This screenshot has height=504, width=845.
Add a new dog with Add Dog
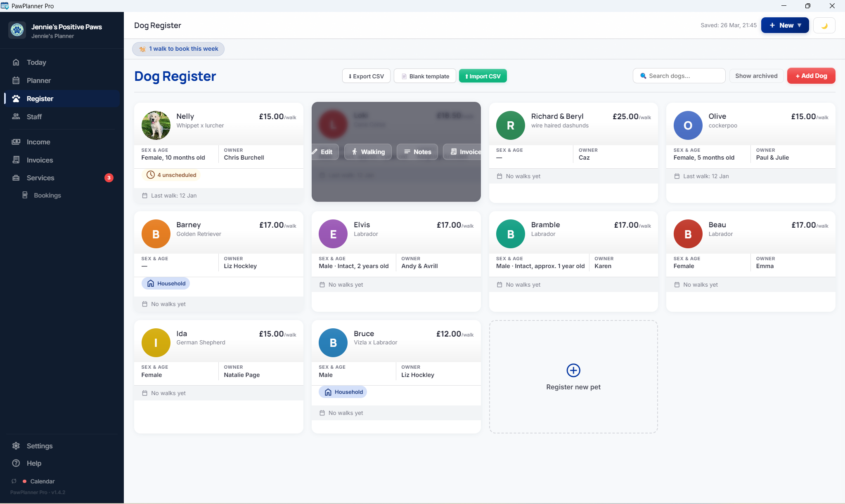click(810, 75)
